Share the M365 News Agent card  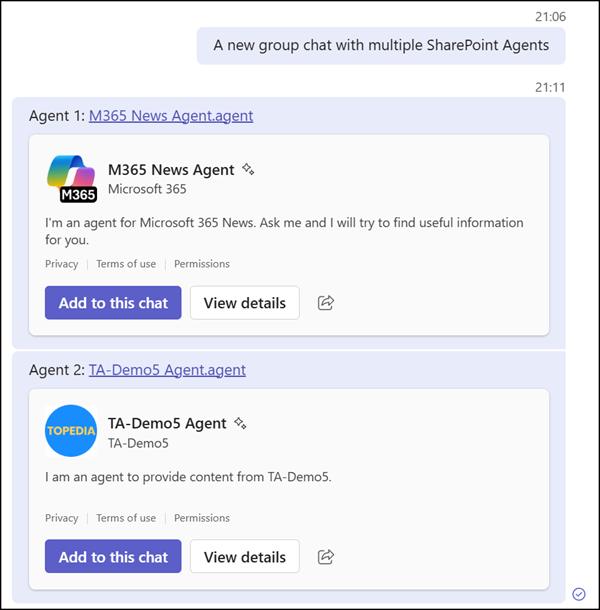[326, 303]
